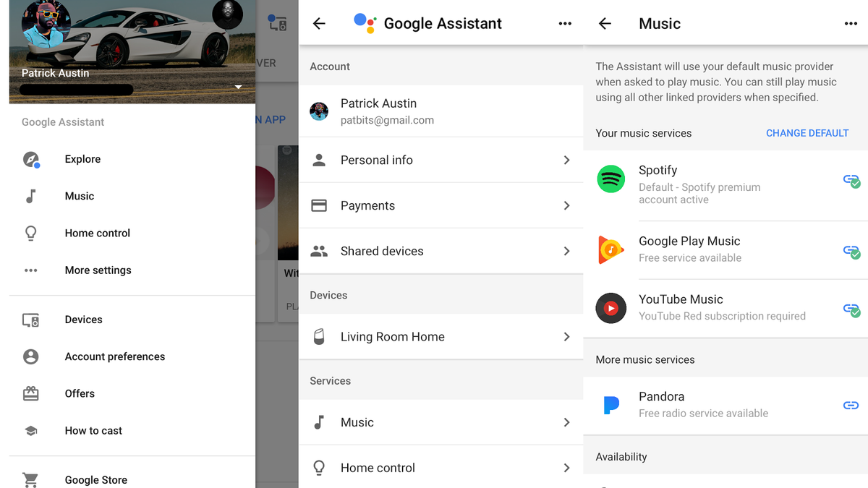Tap the Pandora logo
Screen dimensions: 868x488
pyautogui.click(x=611, y=406)
